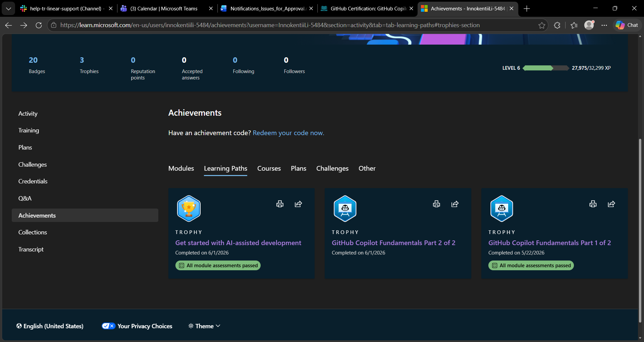Open Training in profile sidebar
Image resolution: width=644 pixels, height=342 pixels.
pyautogui.click(x=85, y=130)
